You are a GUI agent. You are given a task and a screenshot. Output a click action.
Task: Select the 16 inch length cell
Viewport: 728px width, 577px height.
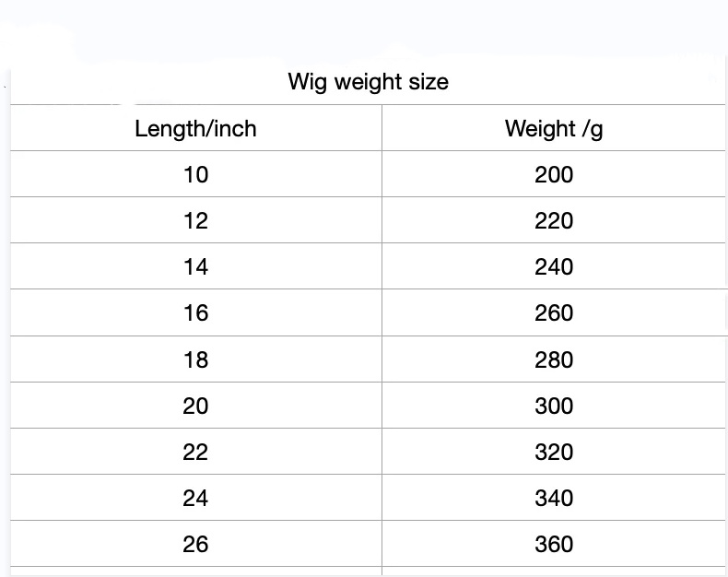tap(195, 313)
